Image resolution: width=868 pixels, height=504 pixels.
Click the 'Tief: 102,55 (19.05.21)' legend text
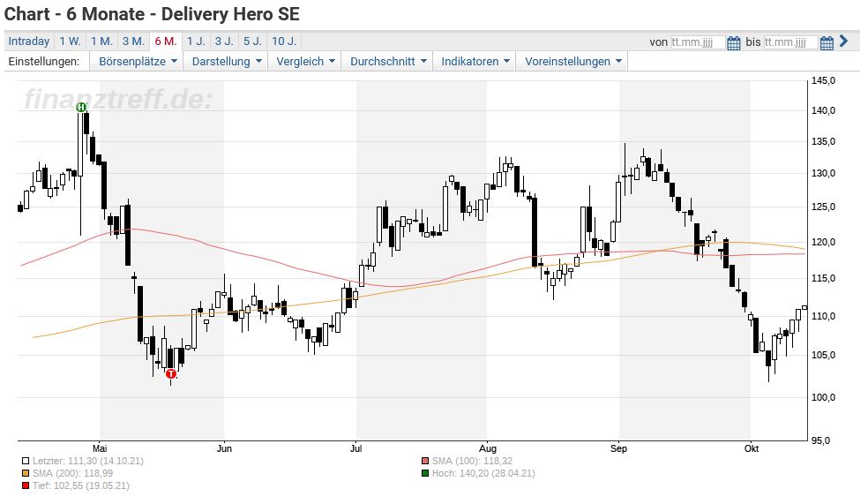[81, 485]
